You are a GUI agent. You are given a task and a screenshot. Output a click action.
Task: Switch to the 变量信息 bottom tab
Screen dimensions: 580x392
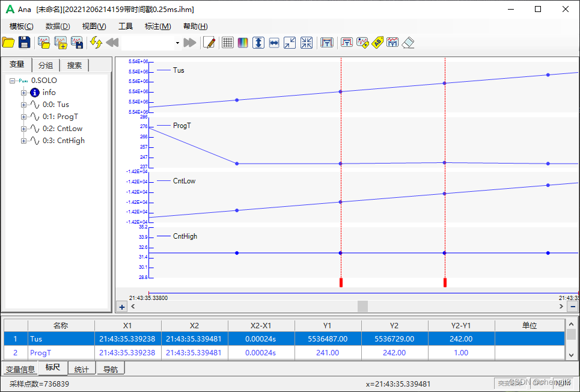pyautogui.click(x=20, y=369)
